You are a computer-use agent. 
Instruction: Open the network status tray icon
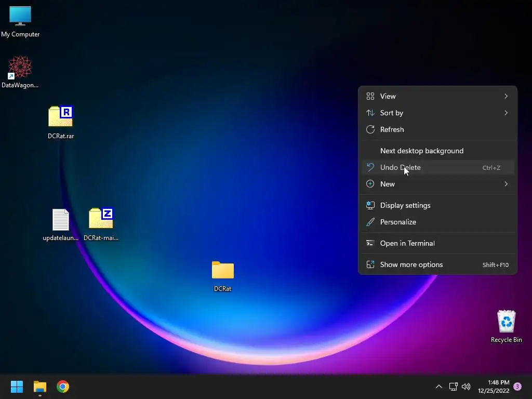click(453, 387)
